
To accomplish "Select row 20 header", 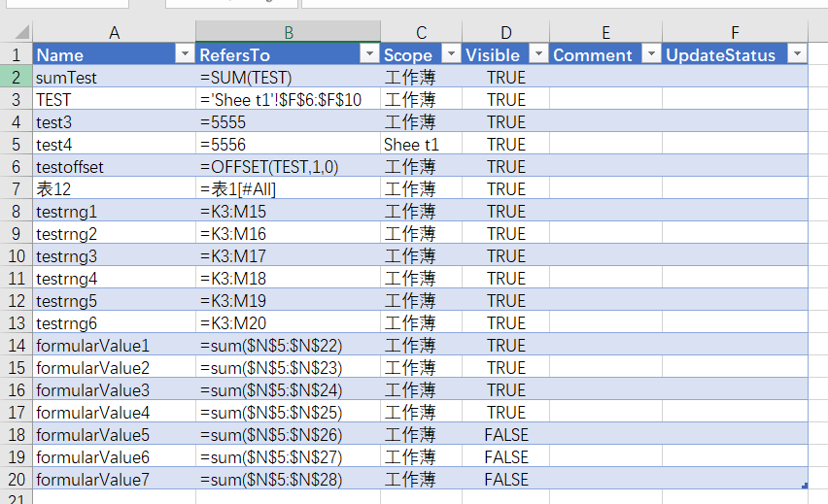I will (x=16, y=479).
